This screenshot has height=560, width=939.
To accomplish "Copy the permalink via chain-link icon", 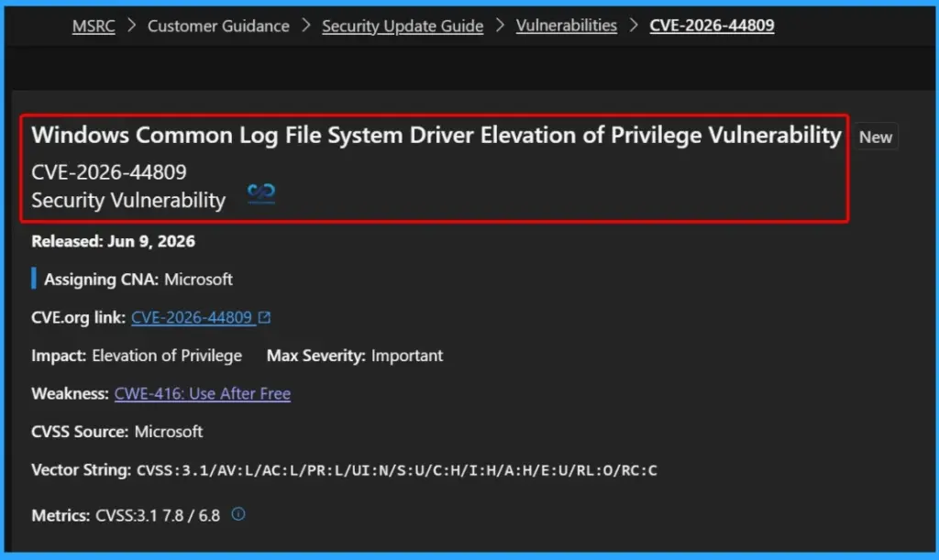I will (x=261, y=192).
